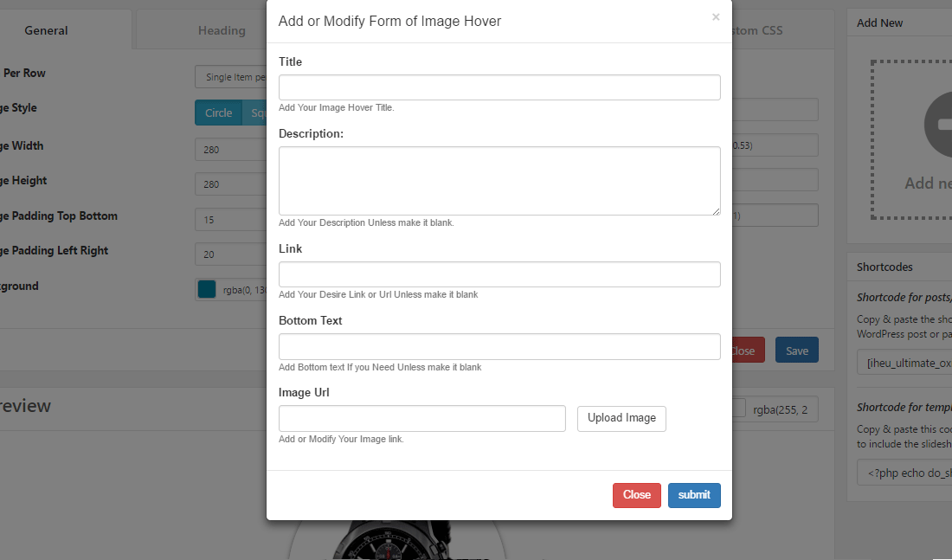The image size is (952, 560).
Task: Click the Save button behind the modal
Action: [x=796, y=351]
